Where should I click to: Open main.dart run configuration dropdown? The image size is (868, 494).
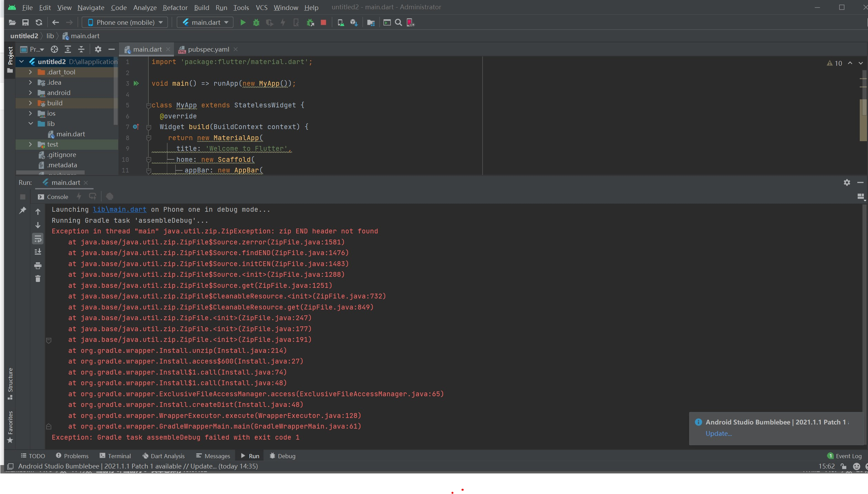click(x=205, y=23)
